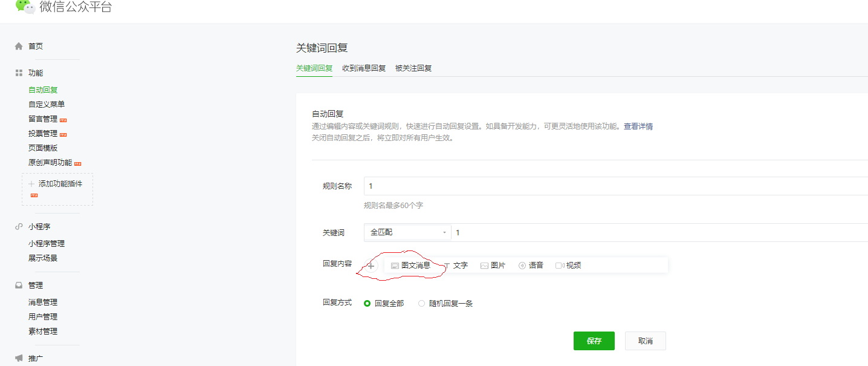Choose 图文消息 reply type
Viewport: 868px width, 366px height.
coord(411,266)
